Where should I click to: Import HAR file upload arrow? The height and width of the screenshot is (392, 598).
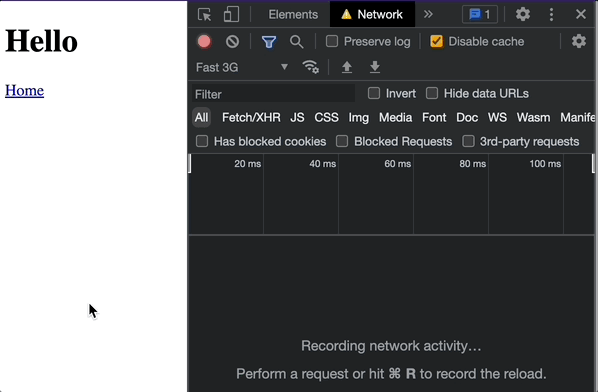347,67
